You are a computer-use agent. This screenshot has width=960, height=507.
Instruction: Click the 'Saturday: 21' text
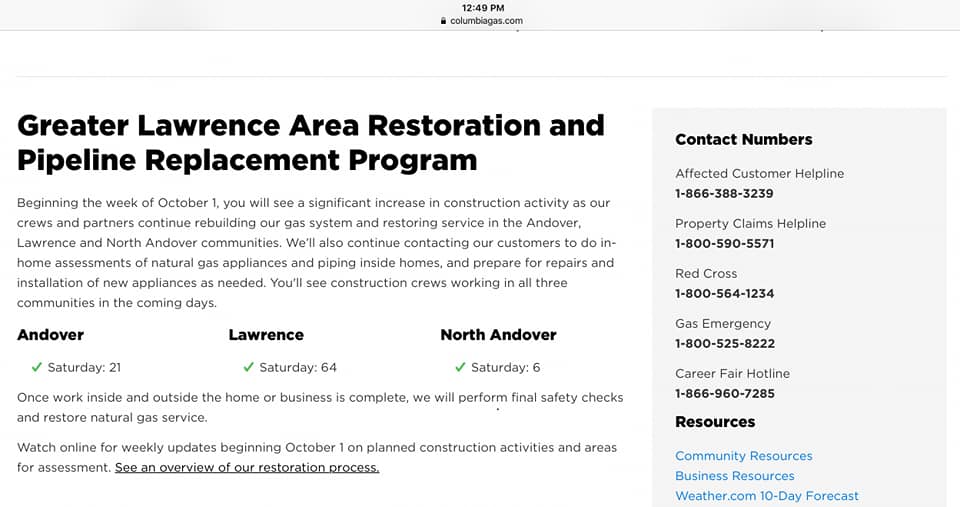pos(84,367)
